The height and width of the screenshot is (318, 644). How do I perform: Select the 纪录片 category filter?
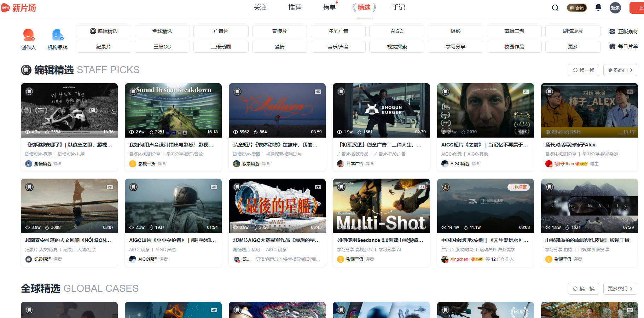click(104, 47)
